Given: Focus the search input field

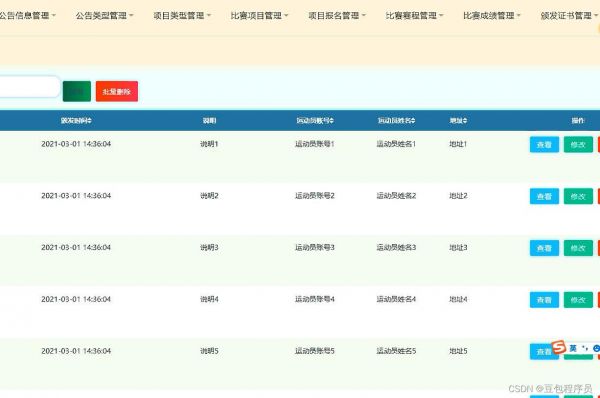Looking at the screenshot, I should [x=30, y=87].
